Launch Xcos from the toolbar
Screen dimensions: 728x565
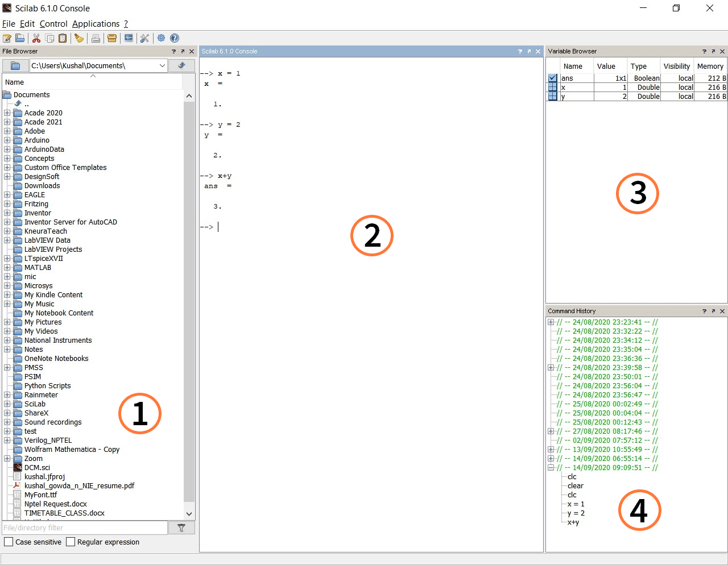(x=129, y=38)
